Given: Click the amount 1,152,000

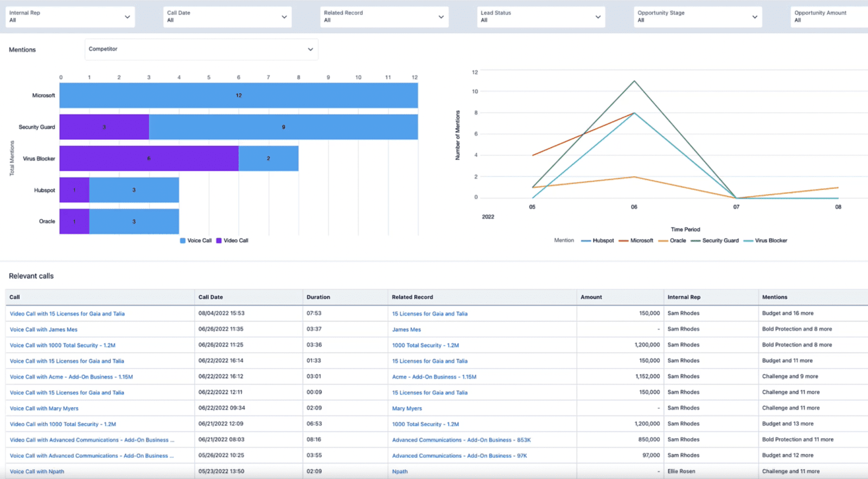Looking at the screenshot, I should (x=648, y=376).
